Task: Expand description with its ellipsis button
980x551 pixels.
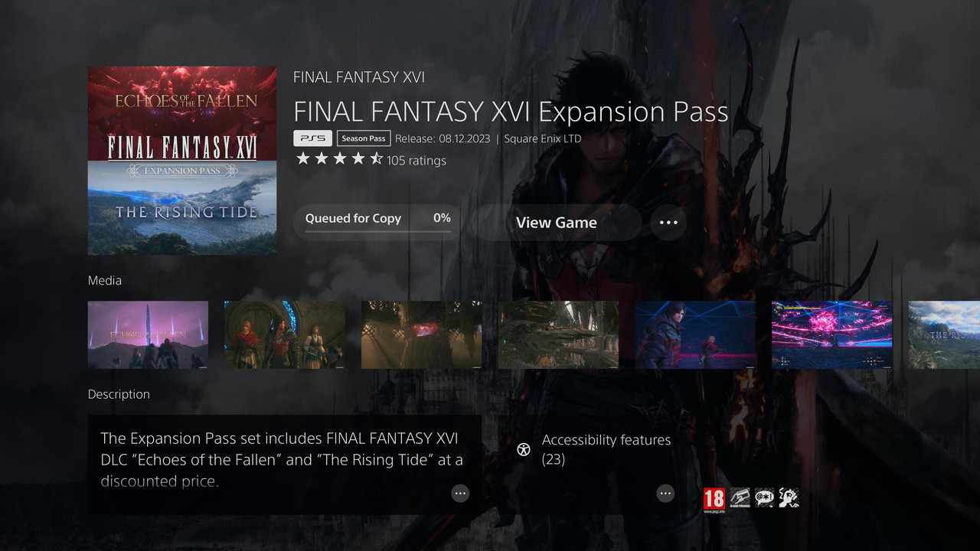Action: pyautogui.click(x=460, y=494)
